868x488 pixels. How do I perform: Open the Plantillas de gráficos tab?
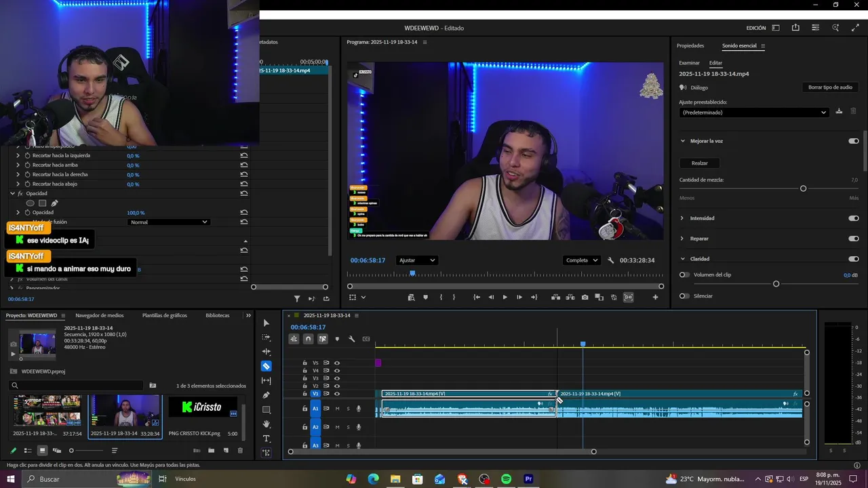click(165, 315)
